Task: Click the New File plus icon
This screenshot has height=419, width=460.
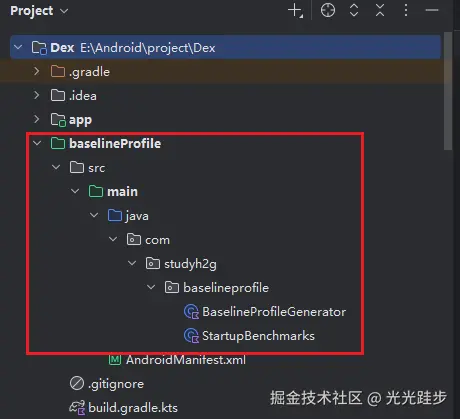Action: click(x=295, y=10)
